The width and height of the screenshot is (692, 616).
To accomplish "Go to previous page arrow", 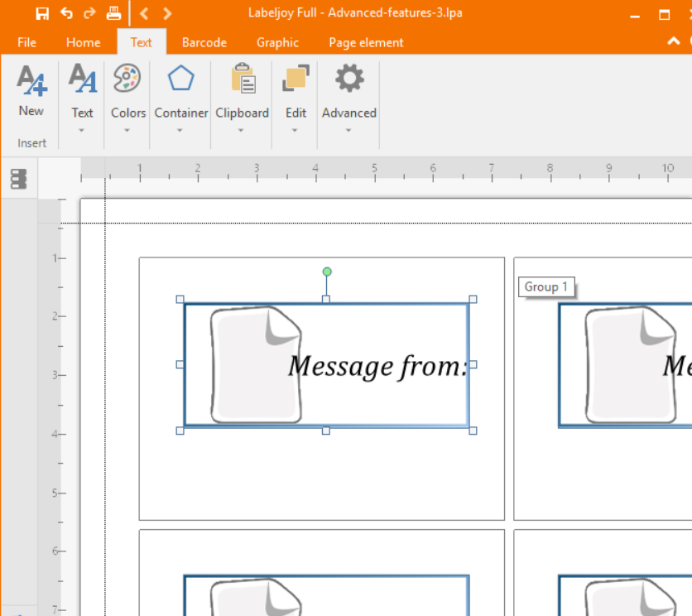I will click(144, 14).
